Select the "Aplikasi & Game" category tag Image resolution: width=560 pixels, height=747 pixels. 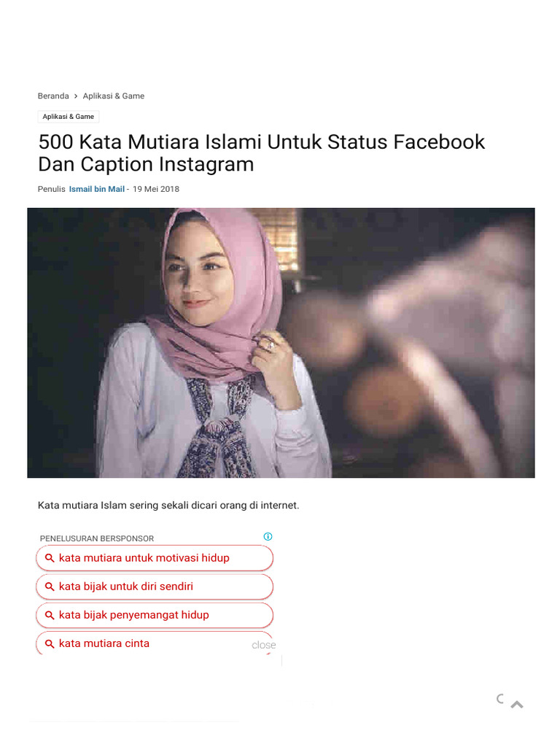(68, 117)
